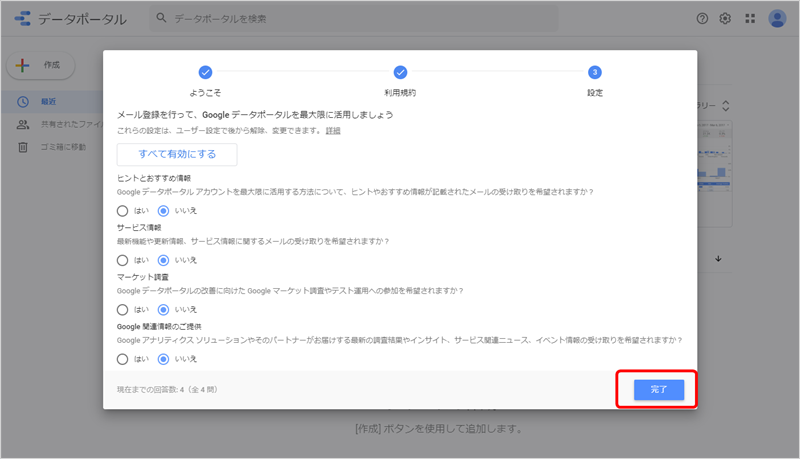The image size is (800, 459).
Task: Open the 最近 sidebar item
Action: point(52,101)
